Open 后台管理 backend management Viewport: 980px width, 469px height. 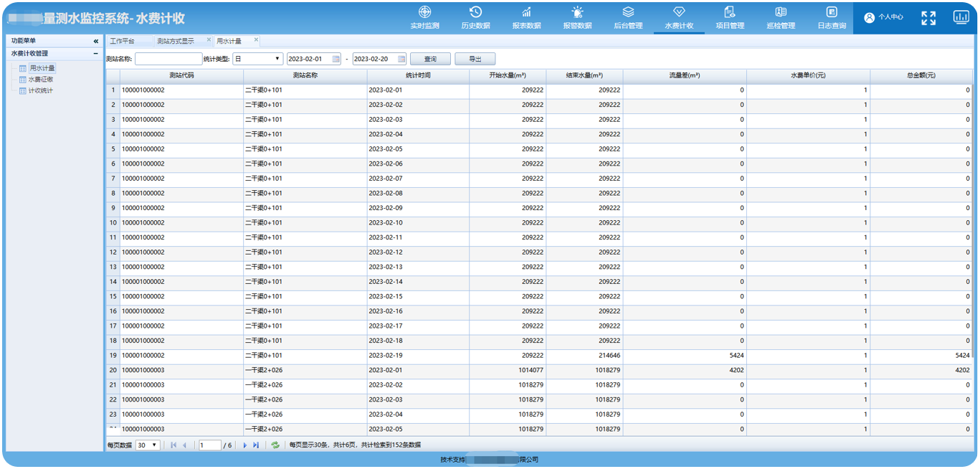tap(628, 18)
